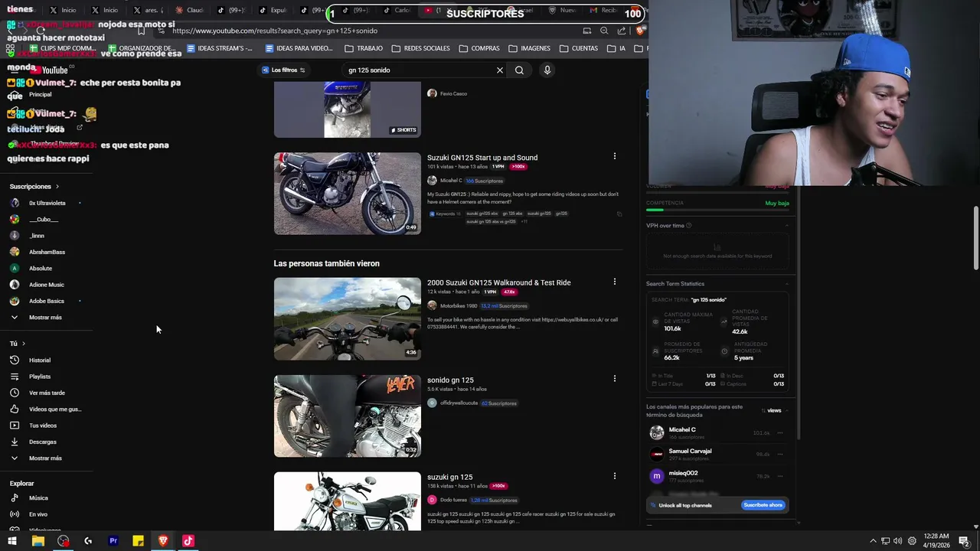Expand Mostrar más under Suscripciones
The image size is (980, 551).
click(46, 317)
